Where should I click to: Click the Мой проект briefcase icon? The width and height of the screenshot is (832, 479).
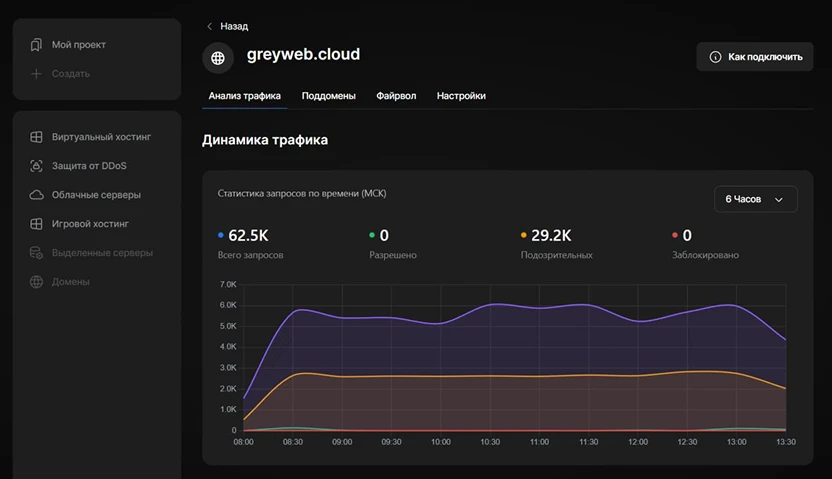point(36,45)
